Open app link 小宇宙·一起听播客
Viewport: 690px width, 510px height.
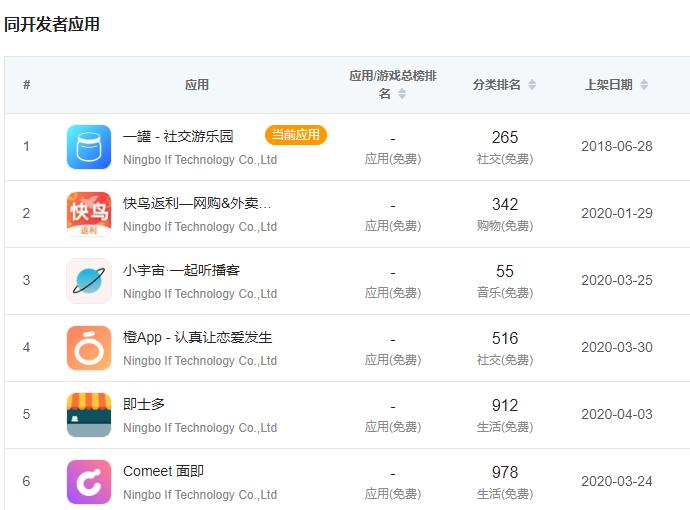(181, 270)
